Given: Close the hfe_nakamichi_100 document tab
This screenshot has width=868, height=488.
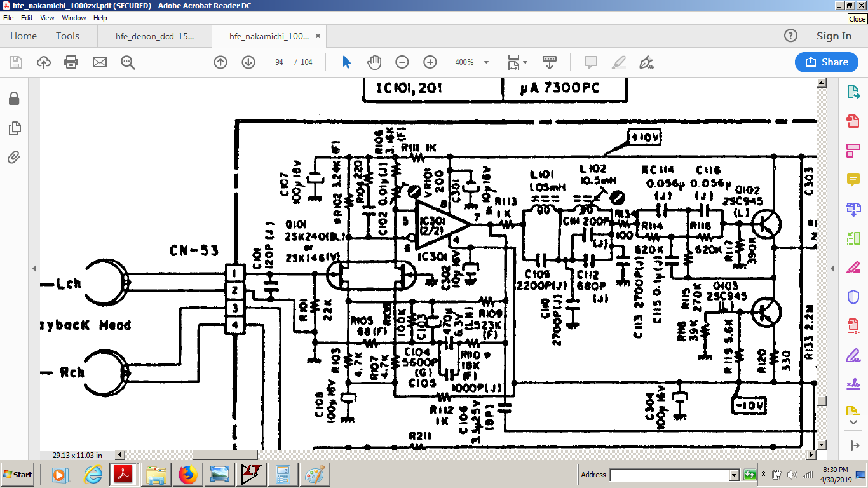Looking at the screenshot, I should (318, 36).
